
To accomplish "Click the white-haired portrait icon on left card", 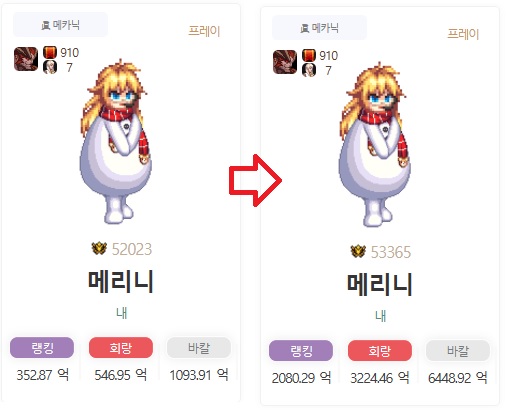I will (50, 67).
